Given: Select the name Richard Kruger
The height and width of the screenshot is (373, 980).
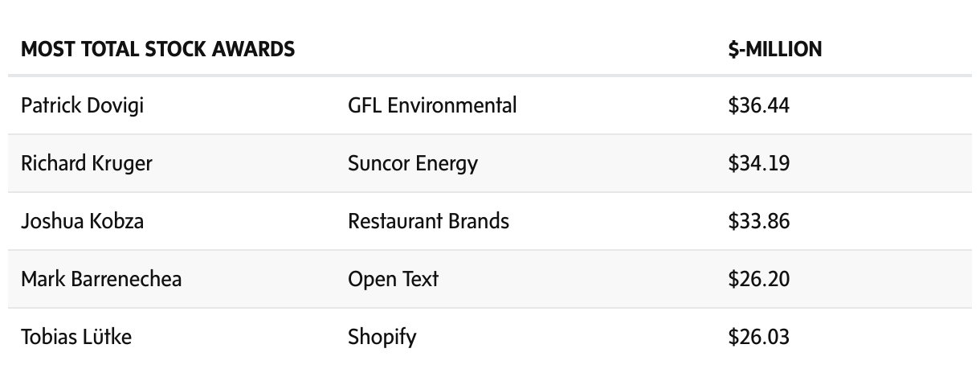Looking at the screenshot, I should point(87,163).
